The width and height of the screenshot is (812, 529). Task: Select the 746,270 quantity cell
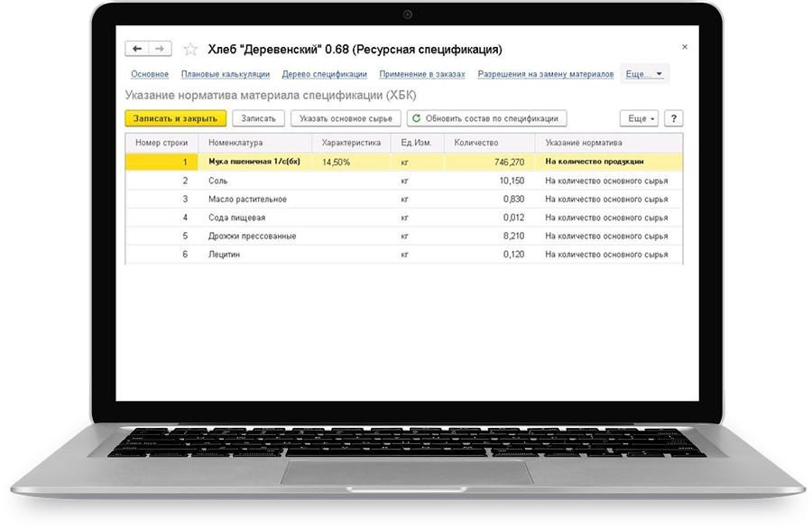[489, 162]
